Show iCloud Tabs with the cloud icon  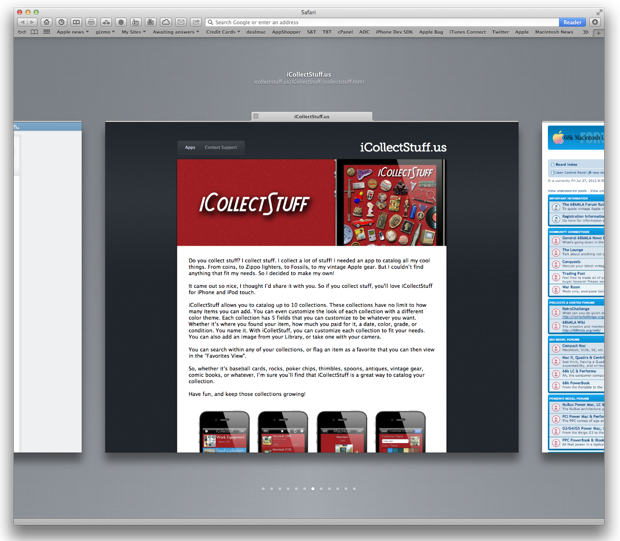pyautogui.click(x=166, y=22)
